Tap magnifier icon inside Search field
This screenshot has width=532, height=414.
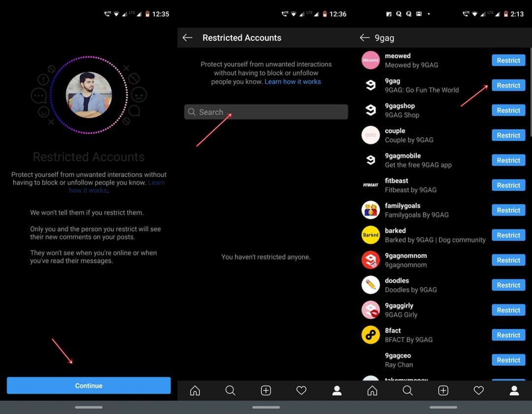[x=192, y=112]
